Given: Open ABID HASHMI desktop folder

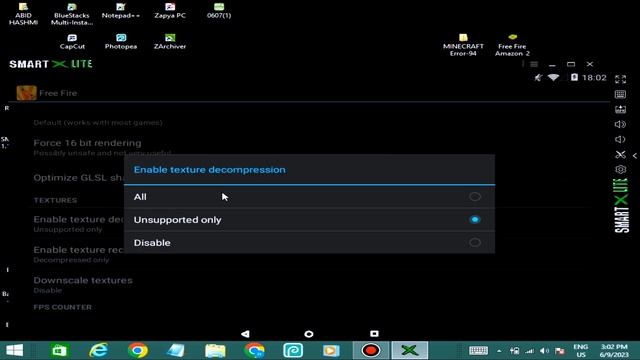Looking at the screenshot, I should (x=23, y=14).
